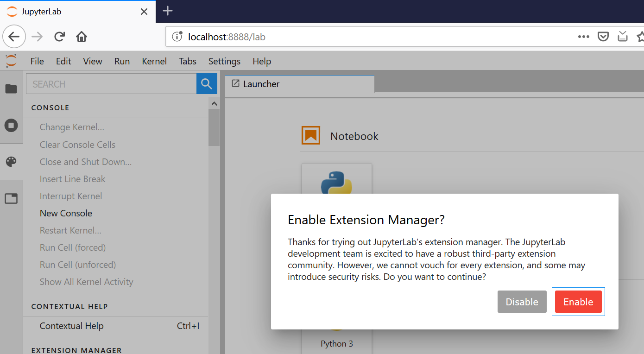The image size is (644, 354).
Task: Click inside the SEARCH input field
Action: 111,83
